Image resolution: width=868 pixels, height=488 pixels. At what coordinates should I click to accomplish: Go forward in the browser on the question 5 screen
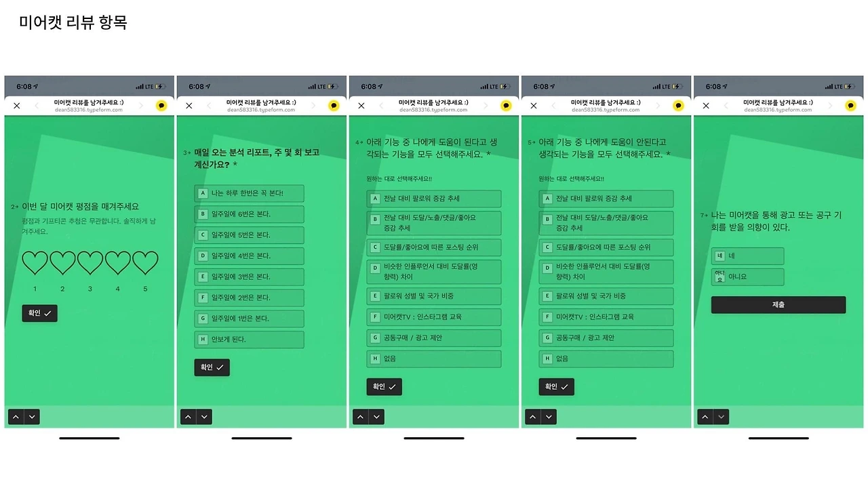(x=658, y=106)
